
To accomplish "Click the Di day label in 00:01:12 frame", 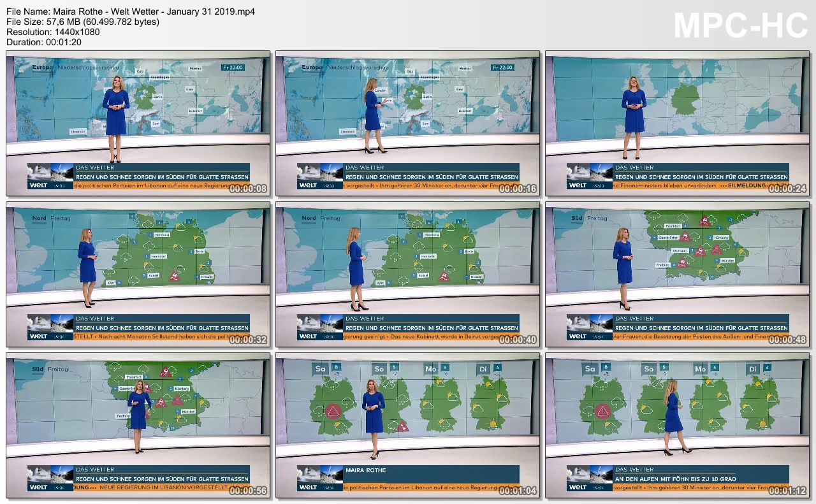I will tap(753, 368).
